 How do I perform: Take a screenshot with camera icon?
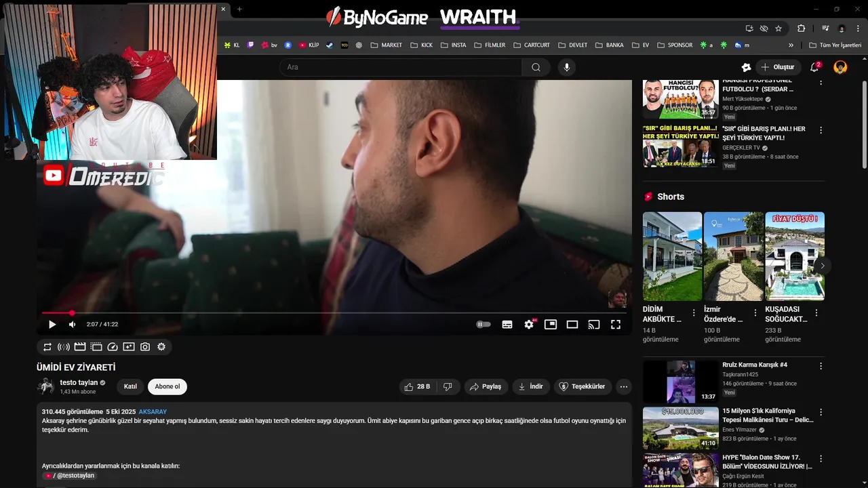click(x=145, y=347)
